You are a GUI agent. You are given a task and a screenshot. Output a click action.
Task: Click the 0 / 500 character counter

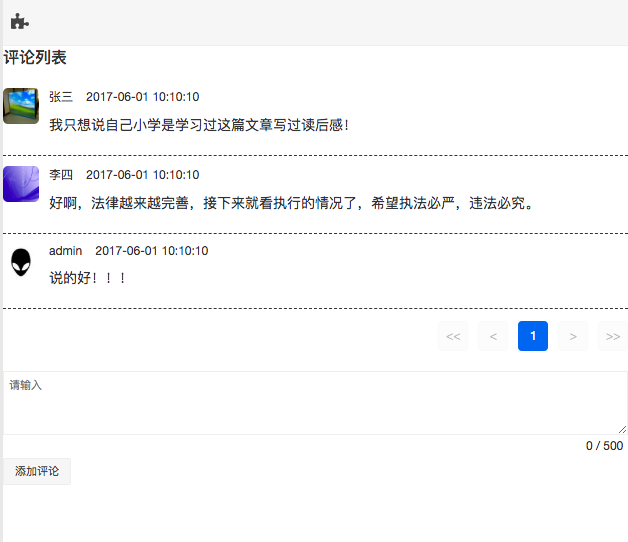[x=604, y=446]
